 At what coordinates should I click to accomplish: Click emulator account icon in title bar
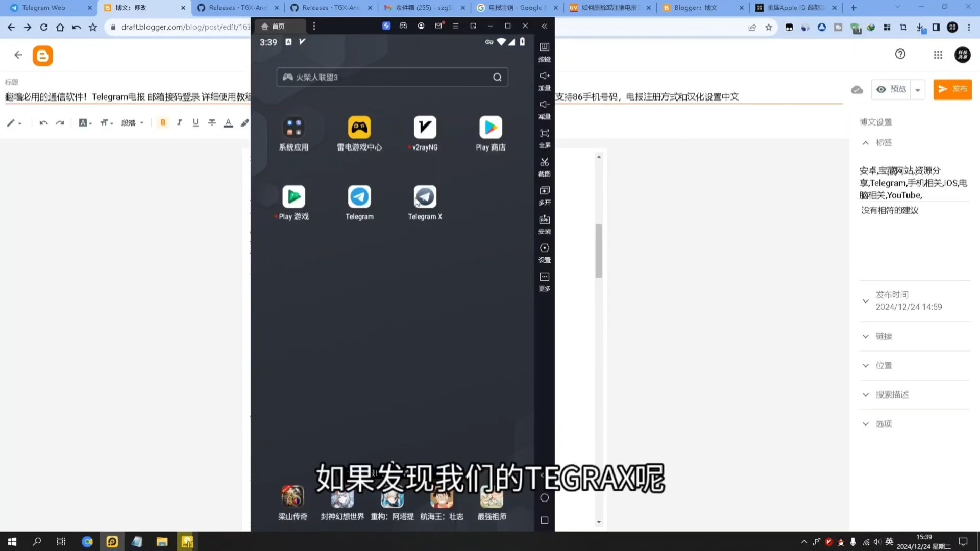pyautogui.click(x=421, y=26)
